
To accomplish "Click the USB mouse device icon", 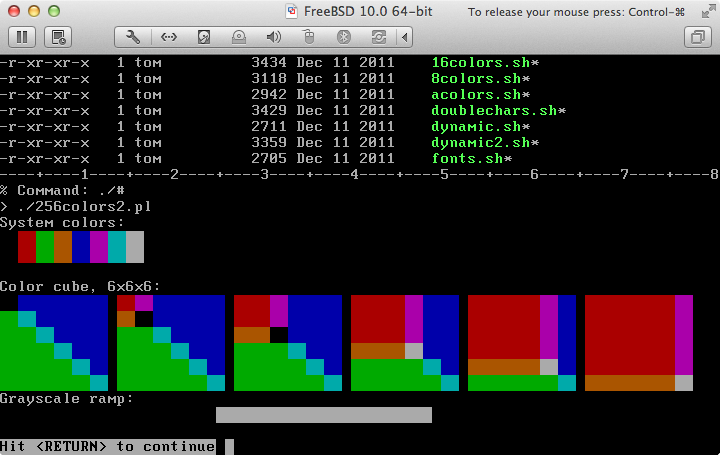I will [309, 37].
